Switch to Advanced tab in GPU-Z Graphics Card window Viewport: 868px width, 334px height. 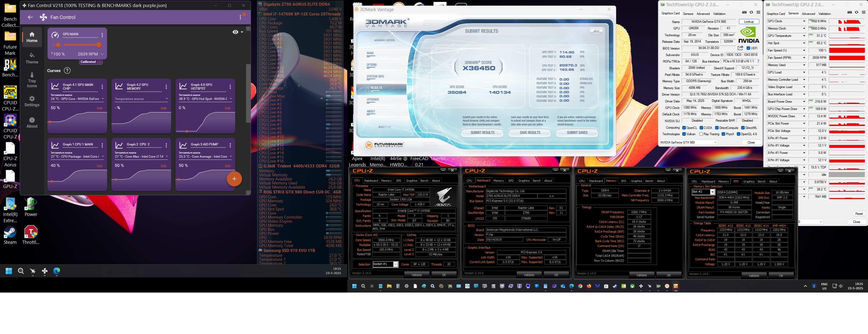(x=703, y=14)
